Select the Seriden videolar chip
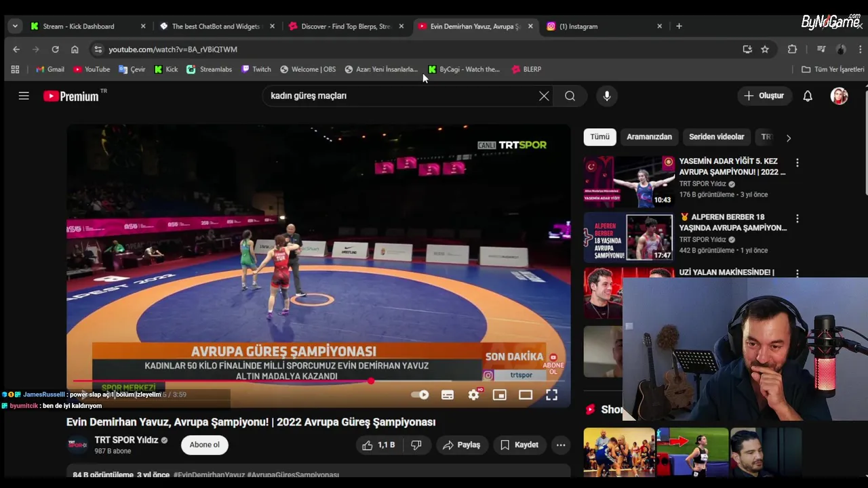868x488 pixels. click(716, 137)
